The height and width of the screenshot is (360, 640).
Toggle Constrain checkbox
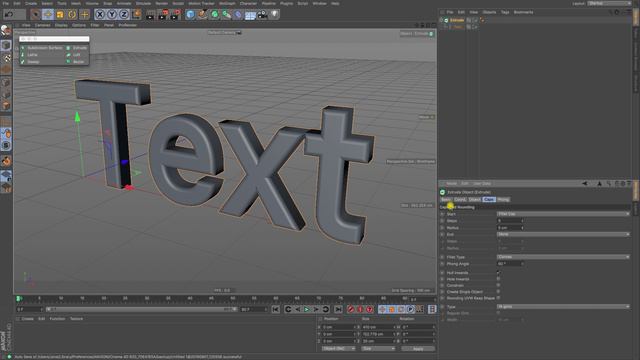498,285
